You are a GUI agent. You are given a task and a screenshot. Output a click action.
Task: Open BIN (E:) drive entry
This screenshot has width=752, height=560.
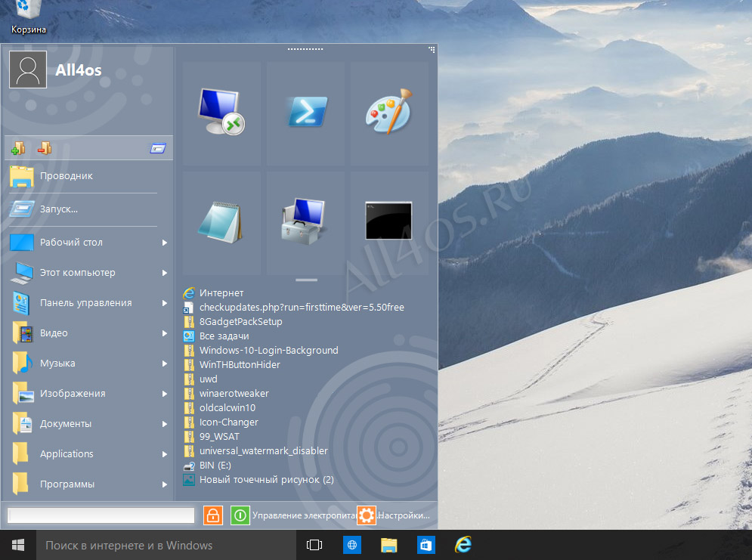tap(207, 466)
